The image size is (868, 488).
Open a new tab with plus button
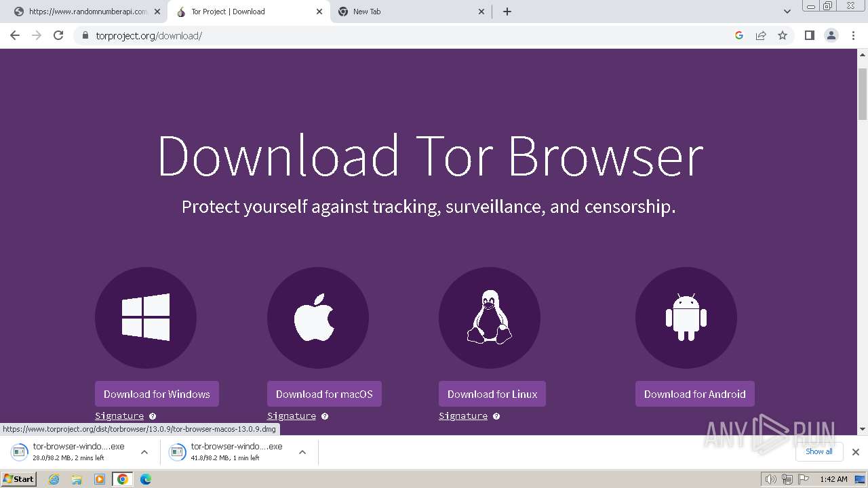pyautogui.click(x=507, y=12)
